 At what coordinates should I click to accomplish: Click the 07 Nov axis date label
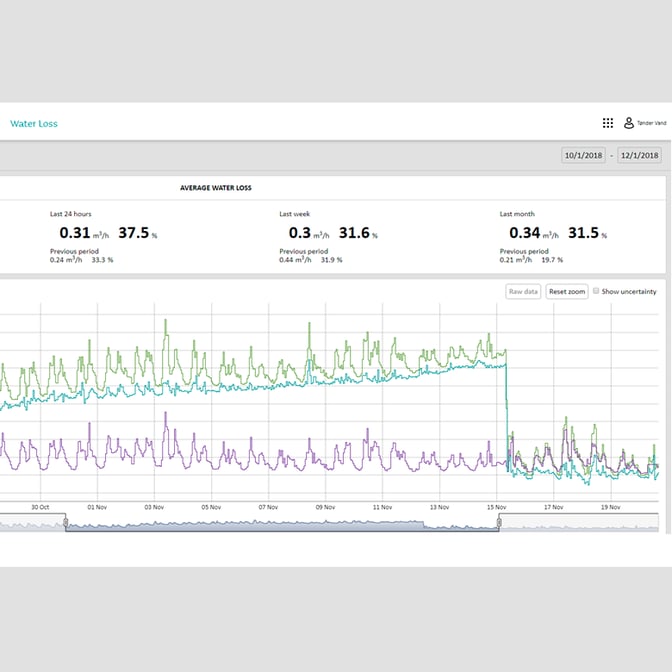(x=268, y=508)
